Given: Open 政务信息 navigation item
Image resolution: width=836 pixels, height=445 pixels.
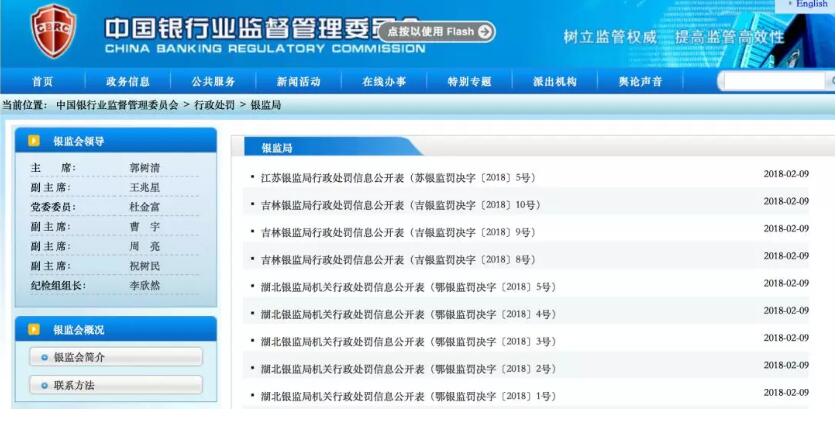Looking at the screenshot, I should coord(128,82).
